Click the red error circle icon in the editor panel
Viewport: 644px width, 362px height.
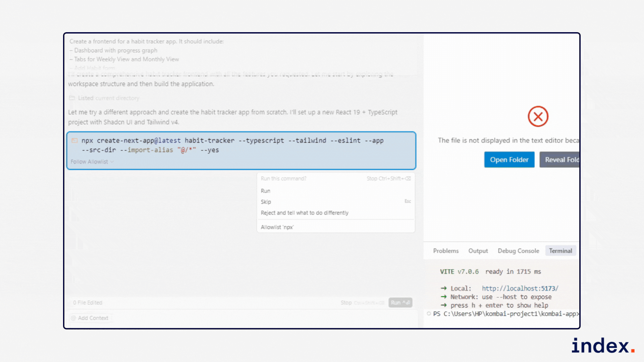538,117
